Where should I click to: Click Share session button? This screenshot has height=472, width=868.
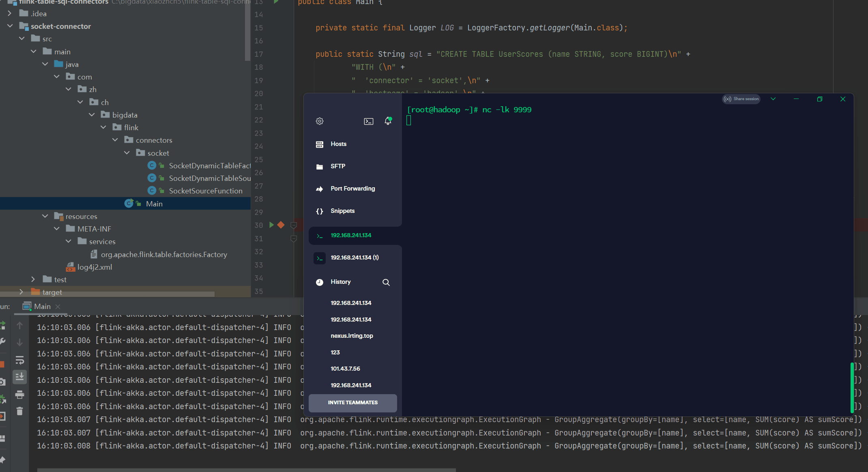(741, 99)
